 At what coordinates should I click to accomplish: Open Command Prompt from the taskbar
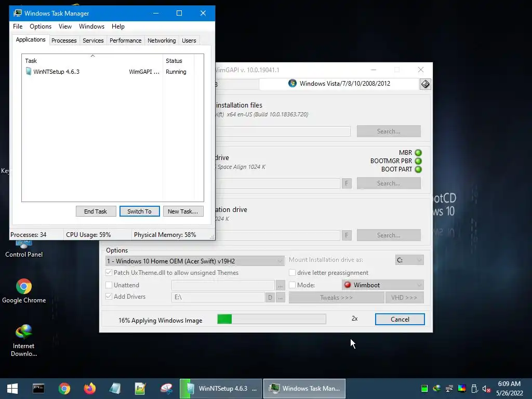click(38, 389)
